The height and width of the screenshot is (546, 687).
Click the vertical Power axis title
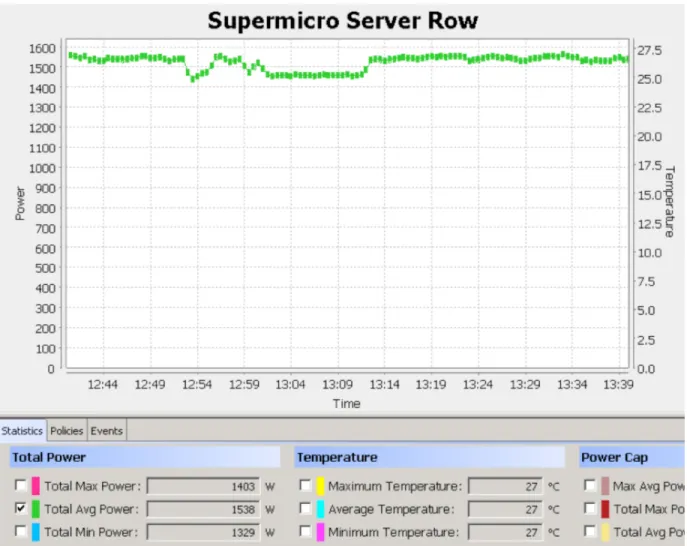click(x=20, y=203)
